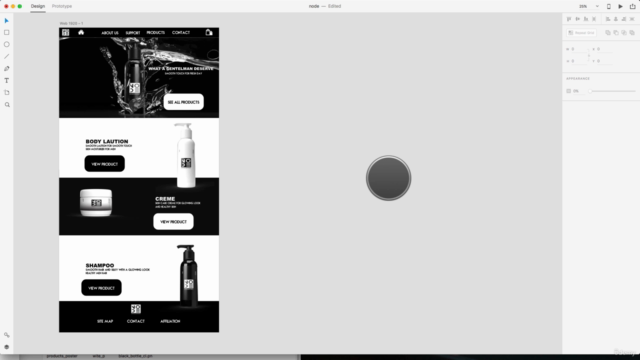Switch to the Prototype tab
The height and width of the screenshot is (360, 640).
pos(62,6)
